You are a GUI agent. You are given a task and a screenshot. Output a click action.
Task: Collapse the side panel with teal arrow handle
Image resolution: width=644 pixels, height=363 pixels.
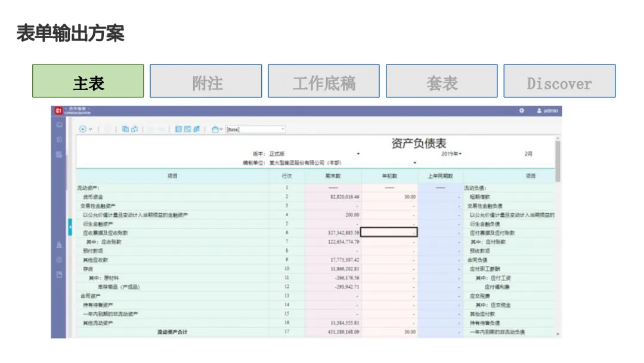[x=70, y=227]
